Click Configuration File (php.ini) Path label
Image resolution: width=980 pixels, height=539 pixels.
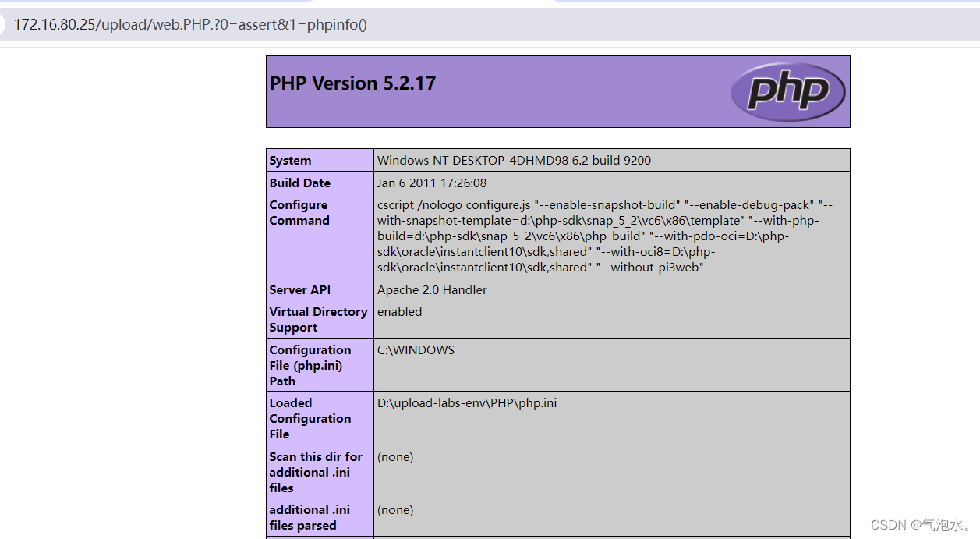pos(310,365)
